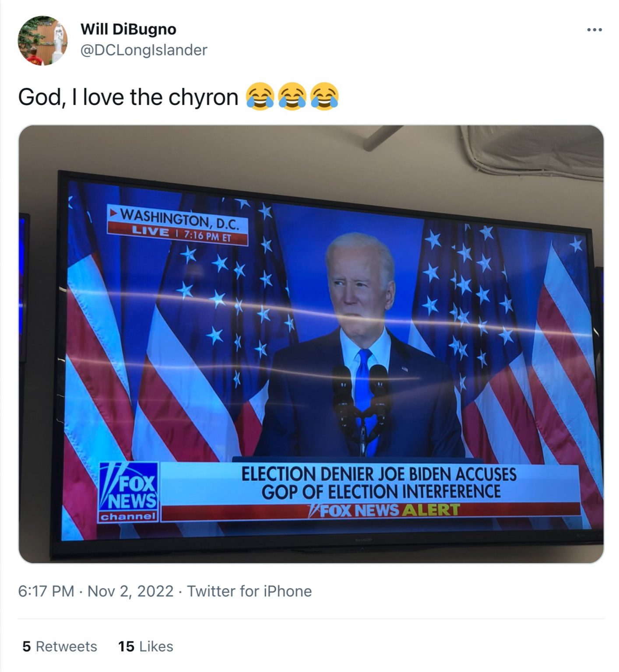Click the last laughing-crying emoji
Screen dimensions: 619x672
(324, 96)
